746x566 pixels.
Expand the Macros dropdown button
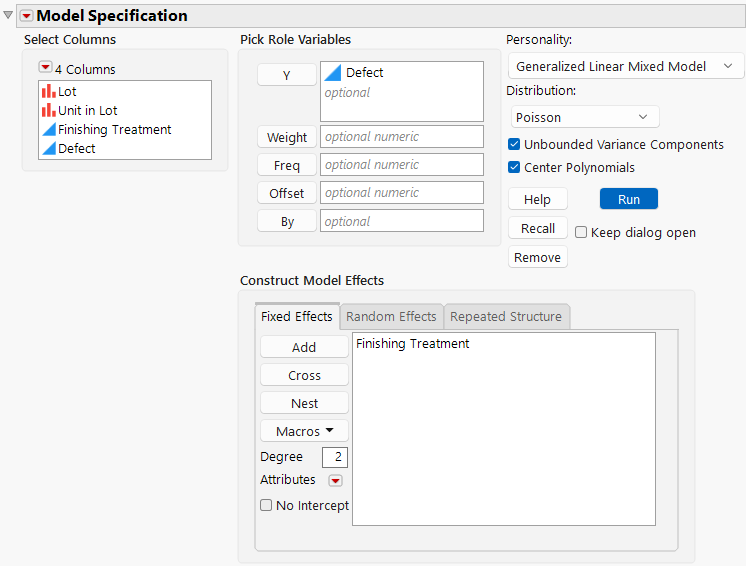point(304,431)
